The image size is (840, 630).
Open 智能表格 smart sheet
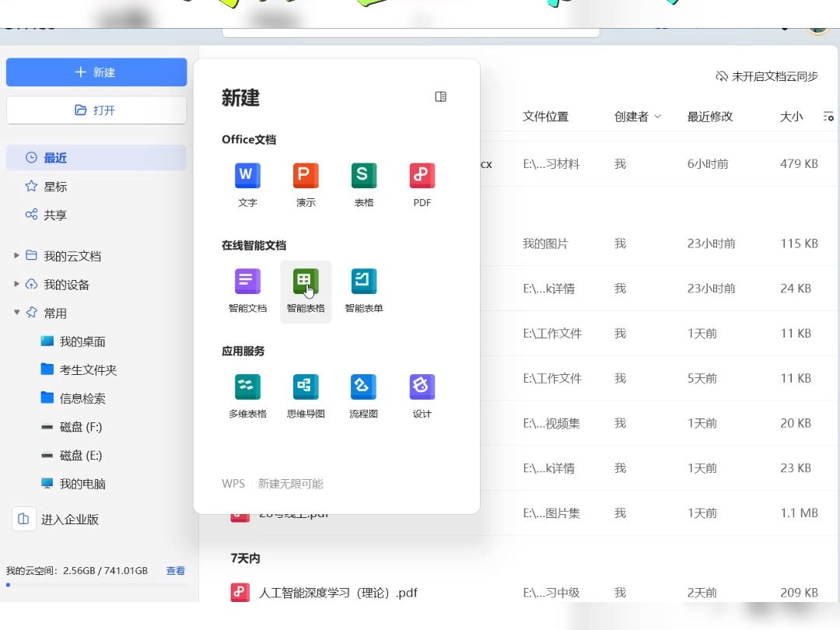tap(306, 282)
